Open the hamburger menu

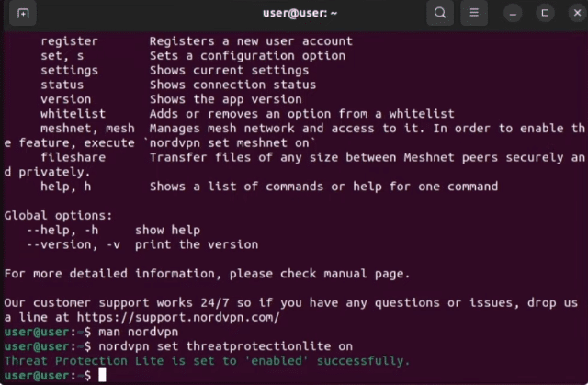tap(474, 13)
